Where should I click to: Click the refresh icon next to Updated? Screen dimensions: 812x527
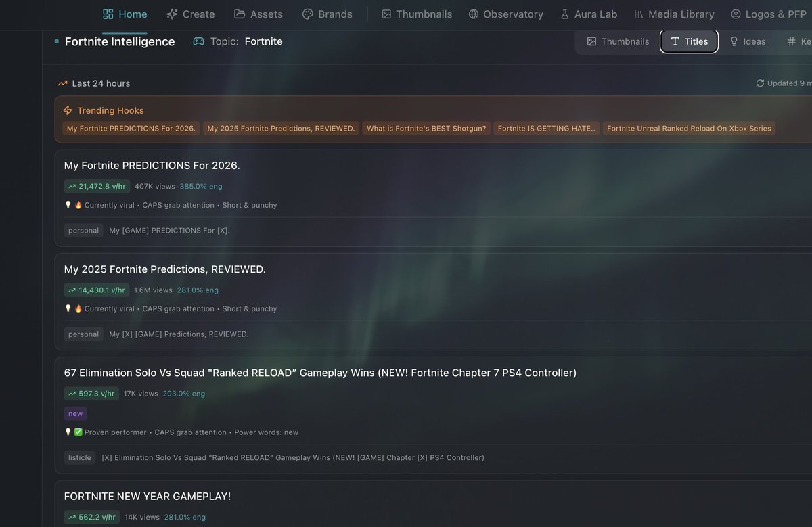pos(760,83)
